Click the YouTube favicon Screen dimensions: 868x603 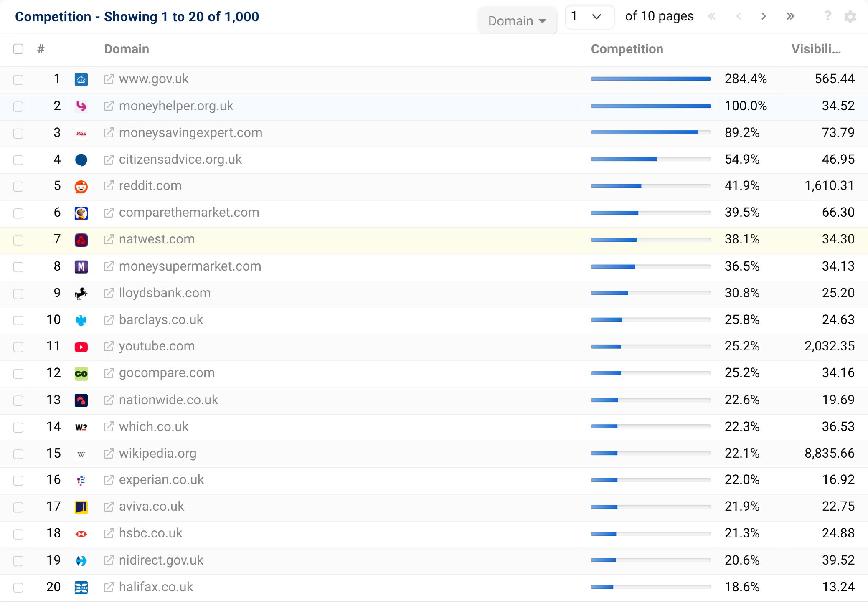(x=81, y=347)
